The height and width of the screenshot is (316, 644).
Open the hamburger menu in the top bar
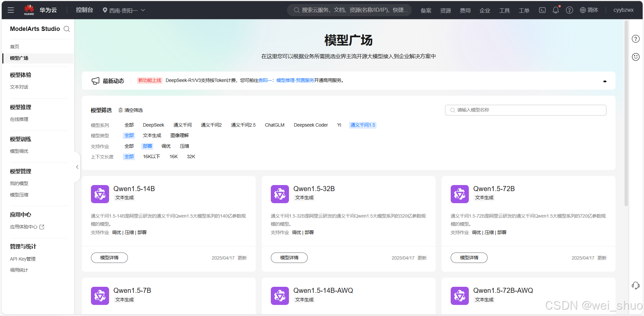[x=11, y=10]
